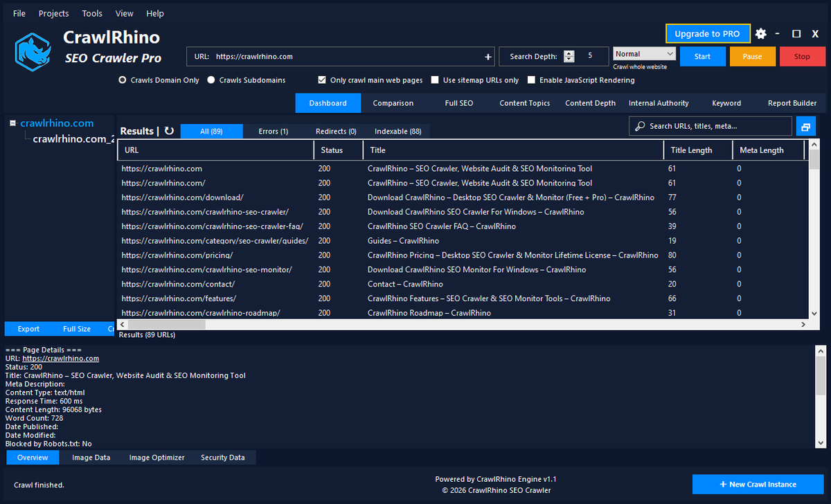The image size is (831, 504).
Task: Collapse the crawlrhino.com tree node
Action: [12, 123]
